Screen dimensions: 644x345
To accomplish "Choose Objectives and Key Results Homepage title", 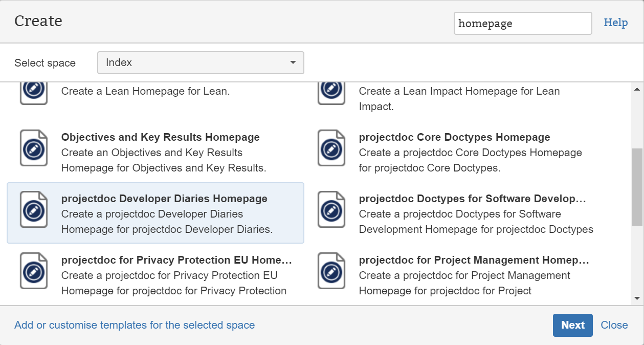I will [x=160, y=137].
